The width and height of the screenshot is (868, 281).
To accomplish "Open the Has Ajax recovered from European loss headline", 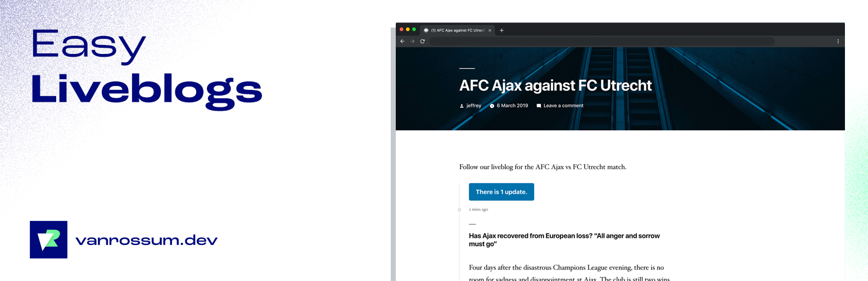I will 564,240.
